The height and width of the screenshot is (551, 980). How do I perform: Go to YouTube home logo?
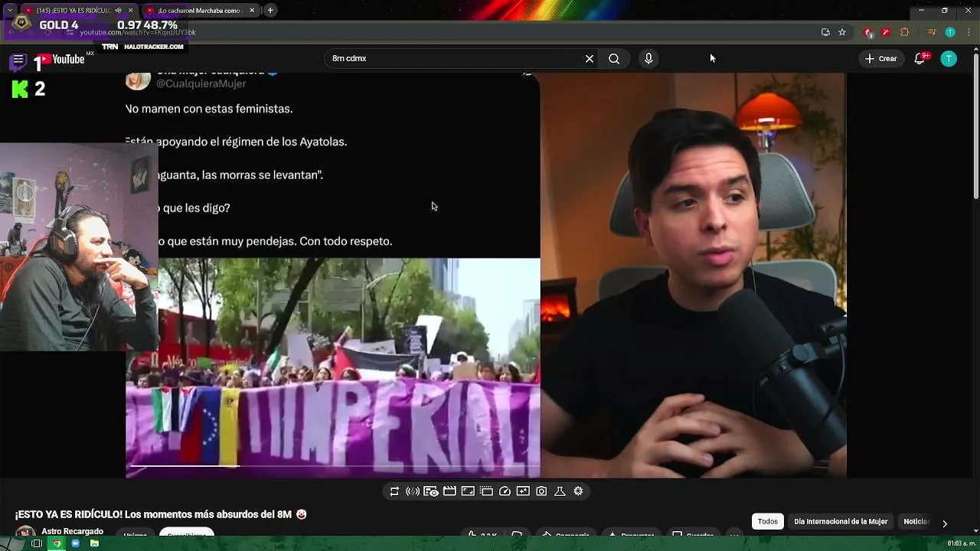(x=60, y=59)
